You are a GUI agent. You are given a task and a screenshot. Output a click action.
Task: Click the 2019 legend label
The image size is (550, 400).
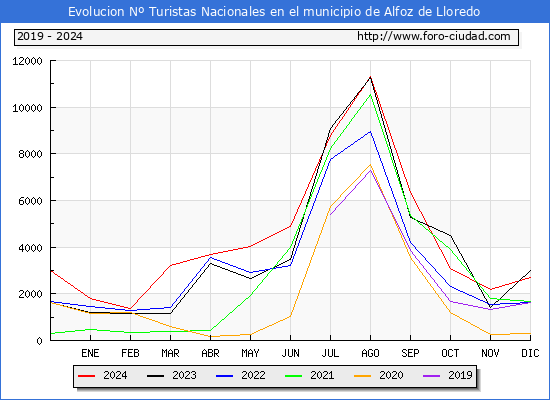click(x=460, y=375)
